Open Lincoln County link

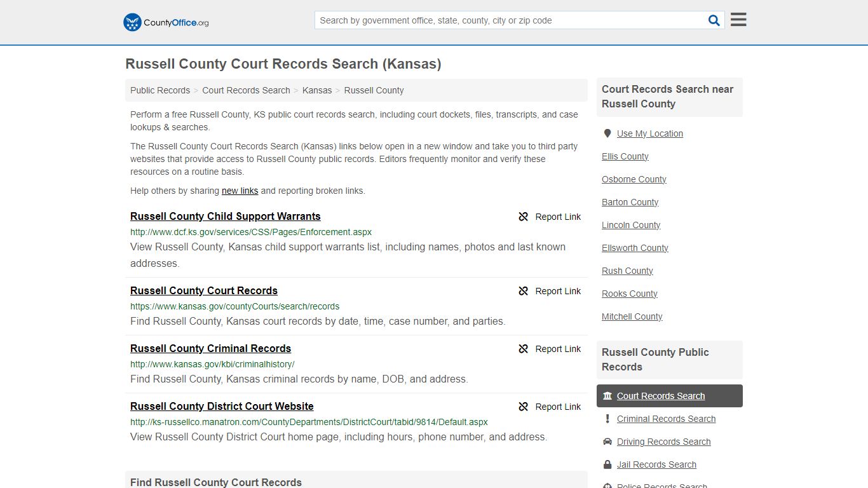pos(631,225)
